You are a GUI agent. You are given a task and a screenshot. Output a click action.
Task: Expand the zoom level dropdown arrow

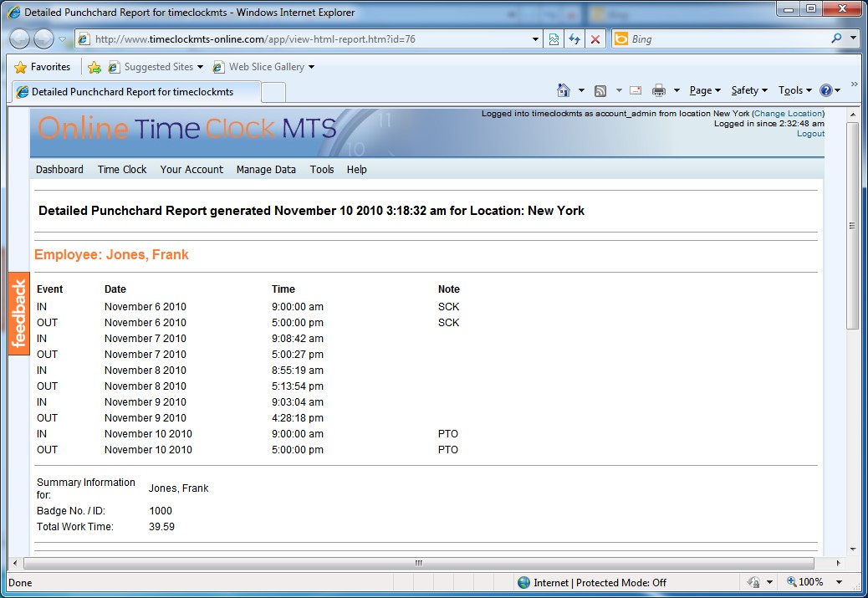pyautogui.click(x=840, y=582)
